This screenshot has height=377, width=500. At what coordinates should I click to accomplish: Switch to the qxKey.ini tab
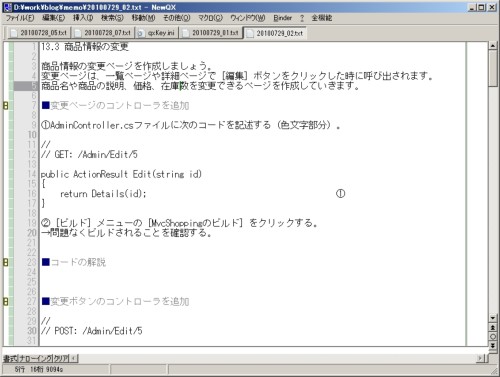point(157,33)
